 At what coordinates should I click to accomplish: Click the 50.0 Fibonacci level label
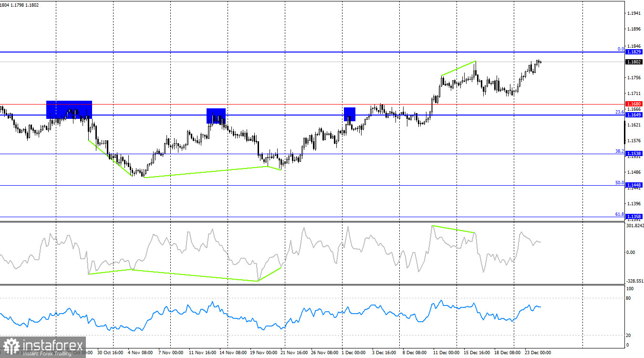(619, 183)
